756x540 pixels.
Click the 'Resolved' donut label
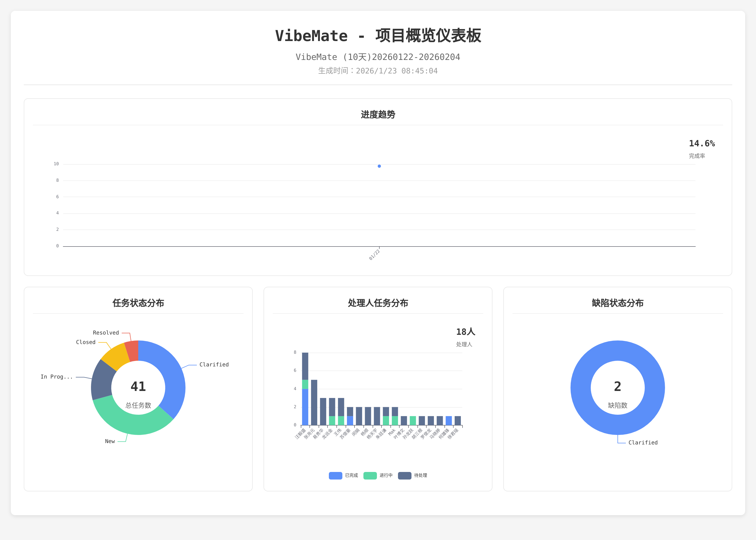point(106,333)
